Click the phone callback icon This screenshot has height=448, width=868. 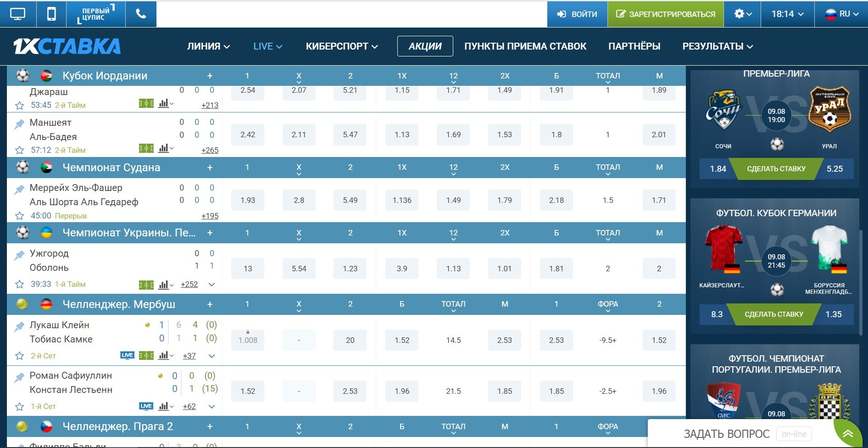pyautogui.click(x=141, y=14)
